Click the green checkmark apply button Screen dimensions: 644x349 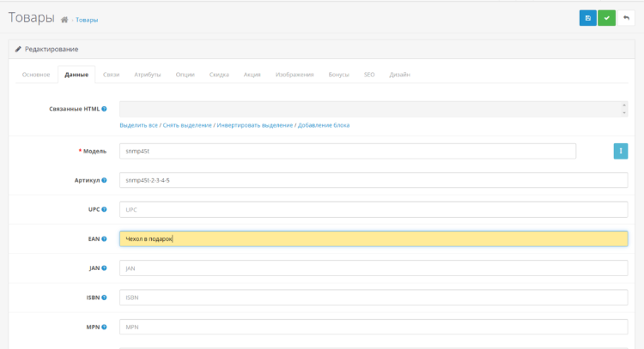point(607,18)
